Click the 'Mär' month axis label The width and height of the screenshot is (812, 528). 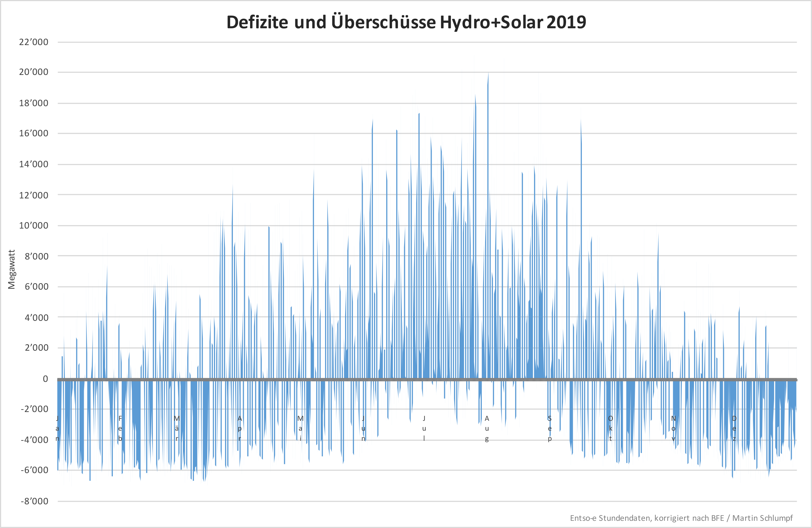177,429
